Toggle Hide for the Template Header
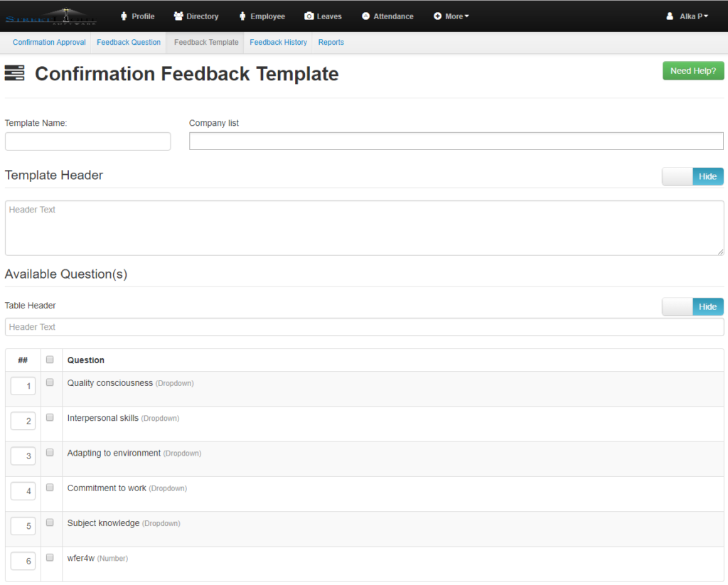 (x=692, y=176)
